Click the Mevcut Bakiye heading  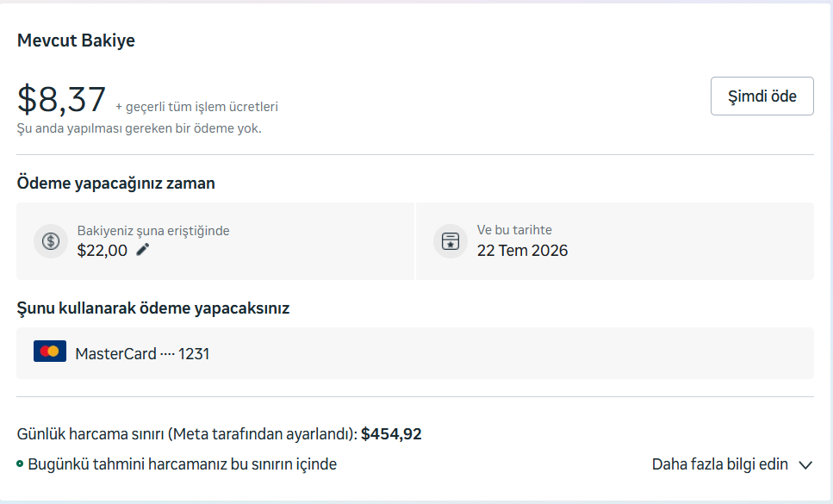[x=76, y=40]
